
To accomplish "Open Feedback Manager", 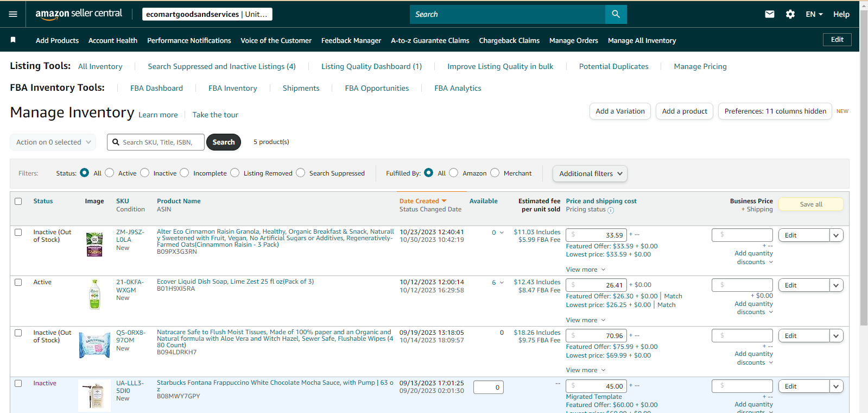I will point(351,40).
